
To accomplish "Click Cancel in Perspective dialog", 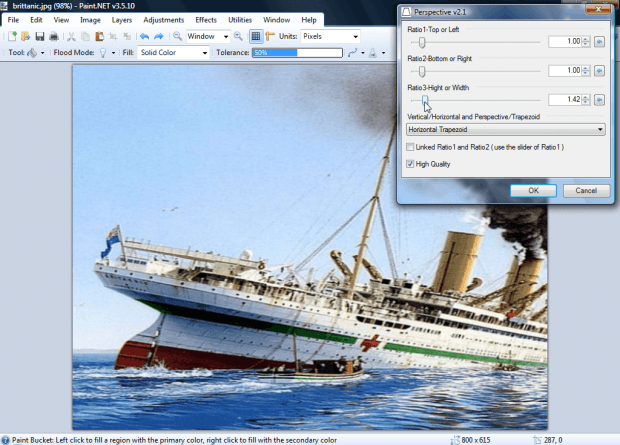I will (x=586, y=190).
